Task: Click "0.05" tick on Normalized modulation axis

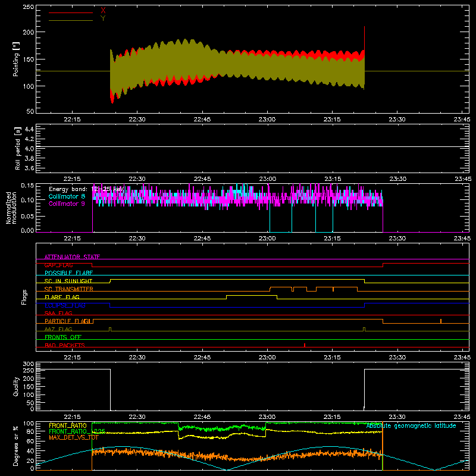Action: [x=27, y=216]
